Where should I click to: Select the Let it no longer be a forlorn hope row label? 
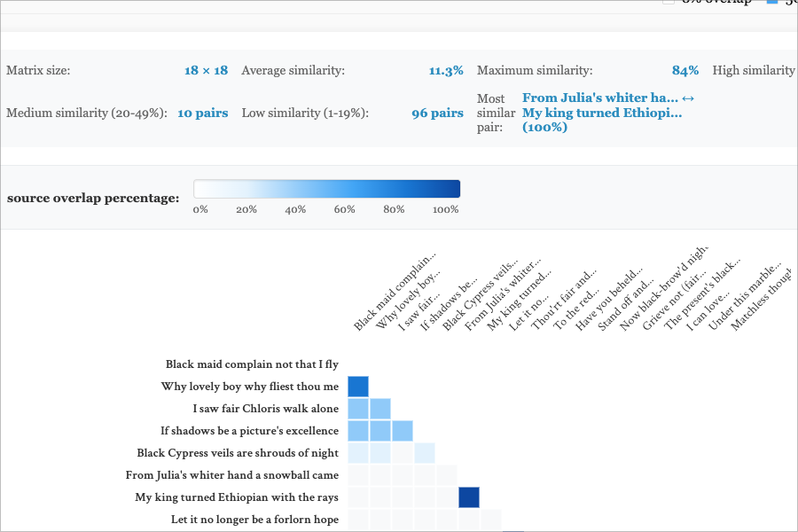(x=254, y=520)
